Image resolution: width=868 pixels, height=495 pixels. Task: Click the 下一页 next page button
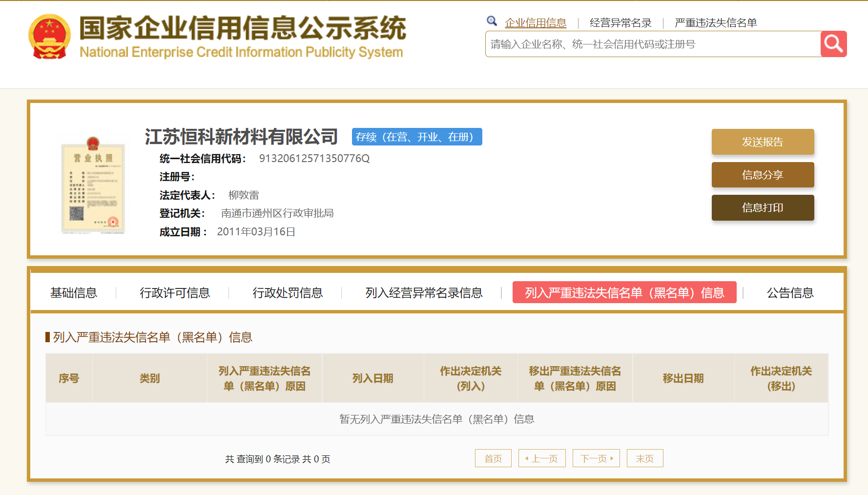click(596, 458)
